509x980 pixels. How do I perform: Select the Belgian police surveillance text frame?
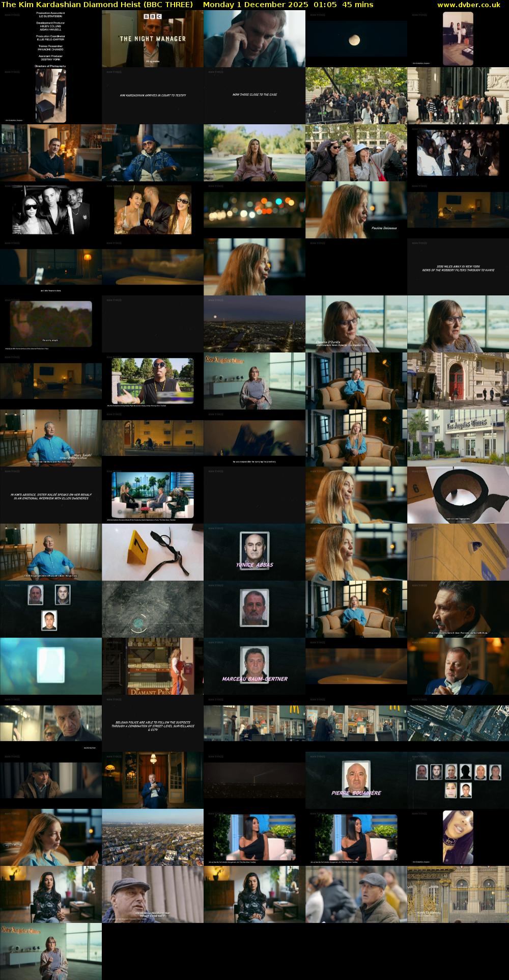point(153,724)
